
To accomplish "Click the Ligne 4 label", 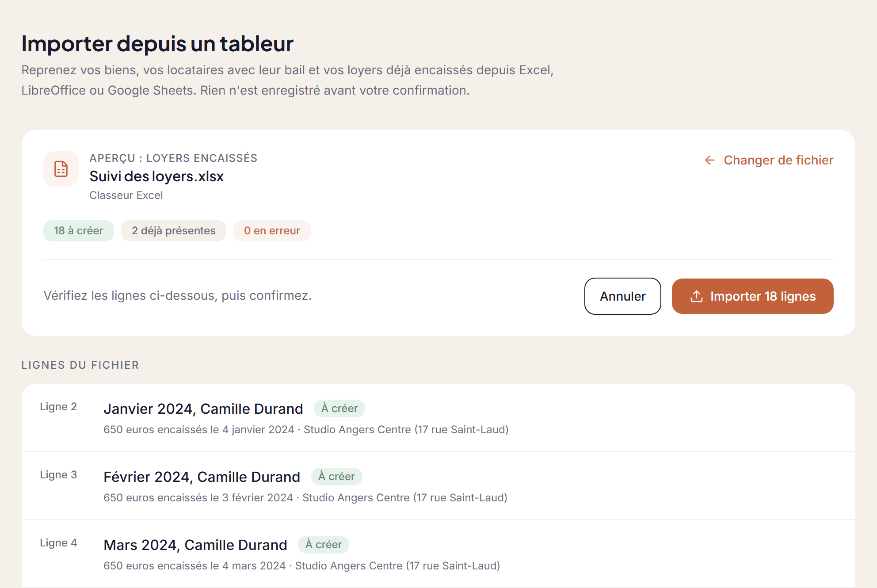I will point(58,543).
